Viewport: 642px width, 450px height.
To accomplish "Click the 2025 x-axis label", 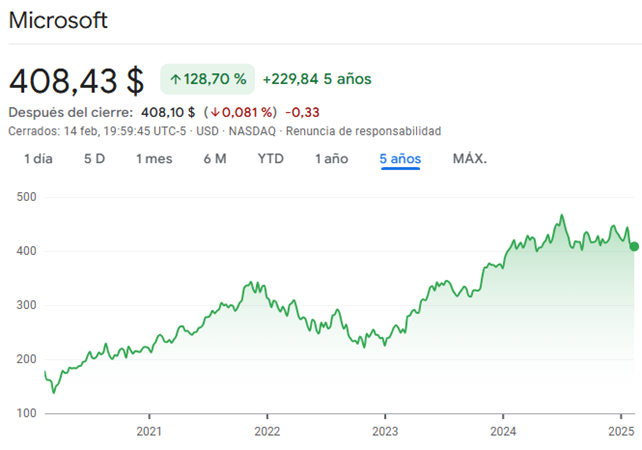I will (x=621, y=432).
